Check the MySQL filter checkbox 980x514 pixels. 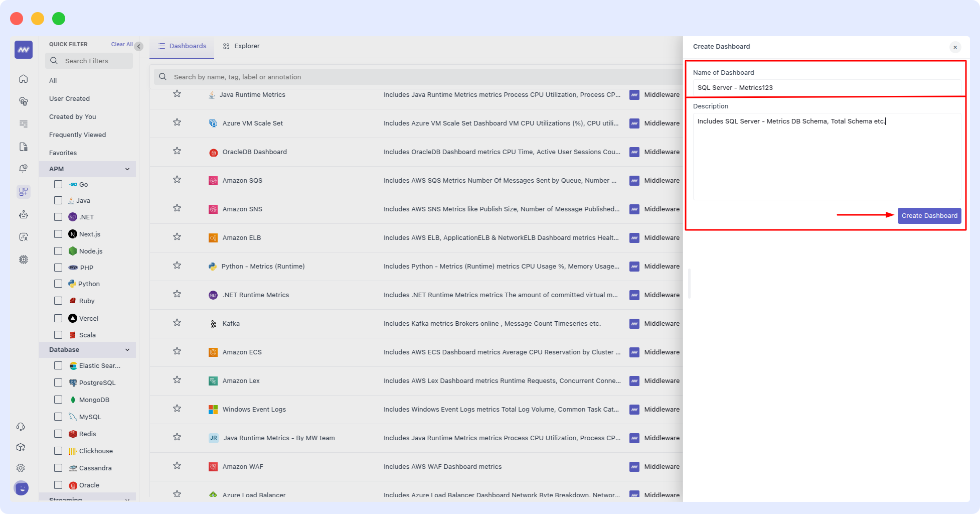[x=58, y=417]
